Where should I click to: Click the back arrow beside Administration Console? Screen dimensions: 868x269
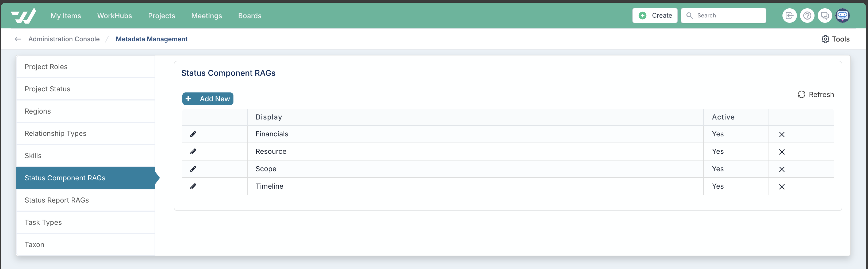click(18, 39)
